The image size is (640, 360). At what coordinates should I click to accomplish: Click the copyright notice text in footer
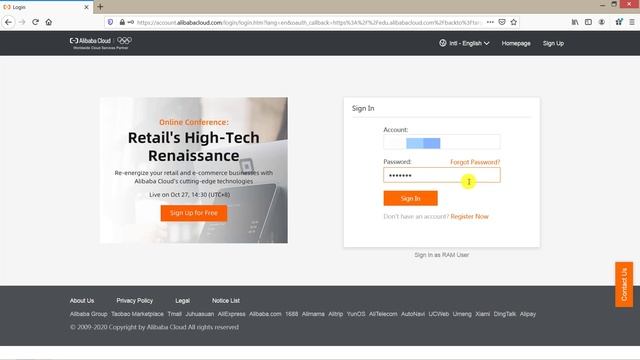(154, 327)
